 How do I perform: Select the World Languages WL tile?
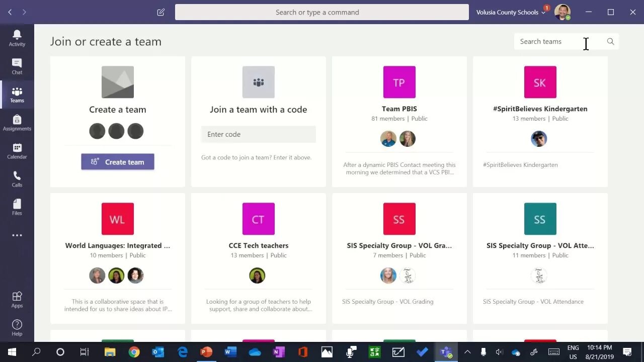pos(117,219)
